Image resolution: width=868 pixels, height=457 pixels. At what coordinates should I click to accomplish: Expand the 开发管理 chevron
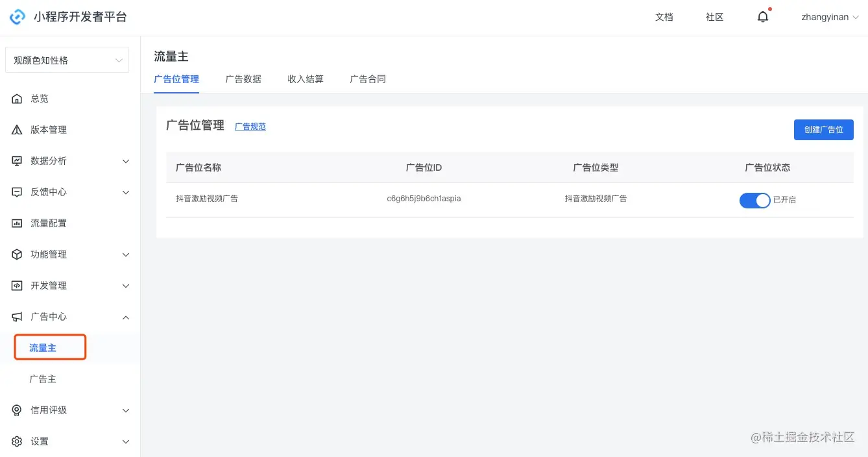126,286
